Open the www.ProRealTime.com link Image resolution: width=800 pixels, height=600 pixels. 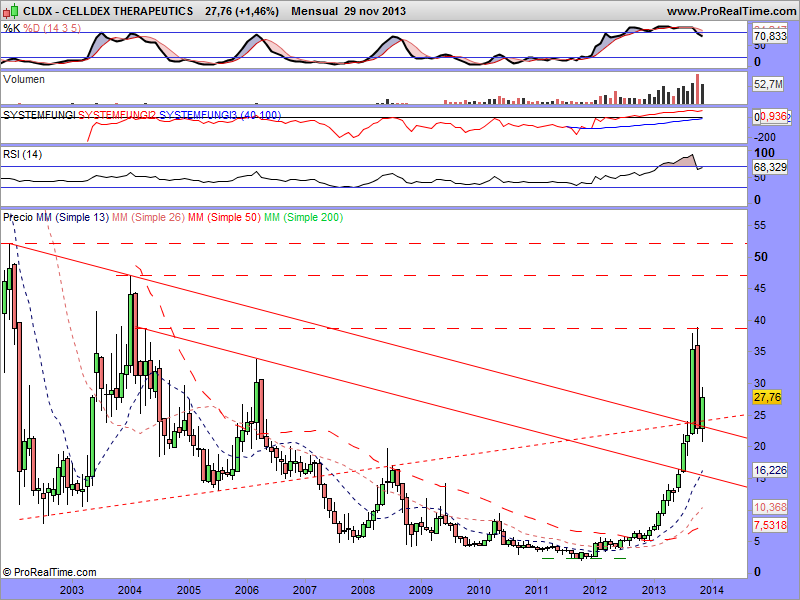click(731, 11)
